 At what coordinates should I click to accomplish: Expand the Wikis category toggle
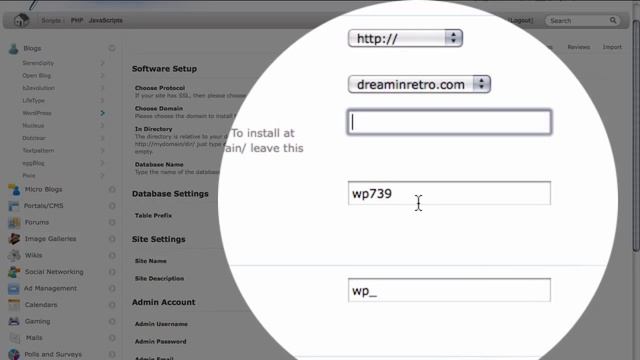pyautogui.click(x=112, y=256)
